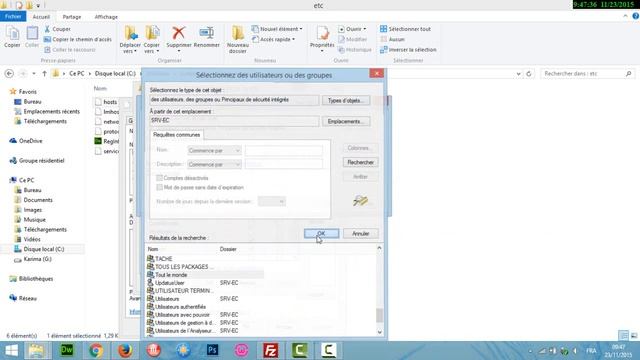640x360 pixels.
Task: Open the Nombre de jours dropdown
Action: click(271, 201)
